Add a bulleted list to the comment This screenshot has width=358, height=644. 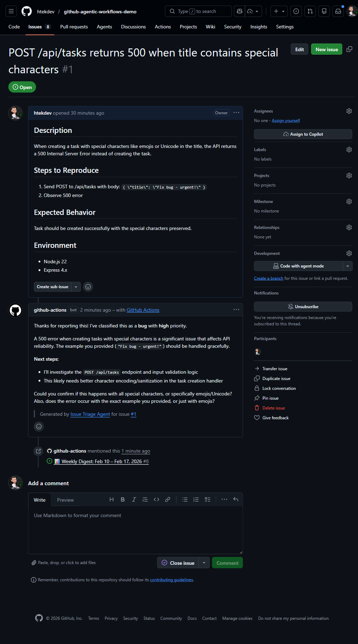click(x=185, y=499)
